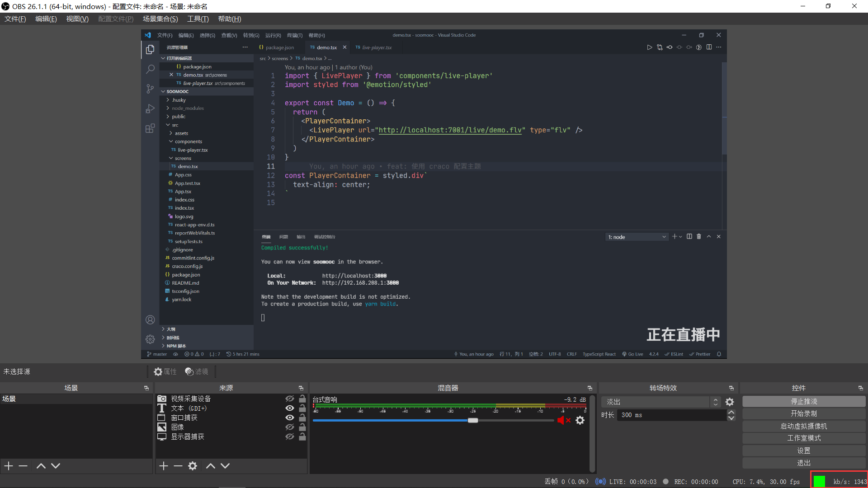Remove selected scene with minus icon
Image resolution: width=868 pixels, height=488 pixels.
tap(23, 465)
